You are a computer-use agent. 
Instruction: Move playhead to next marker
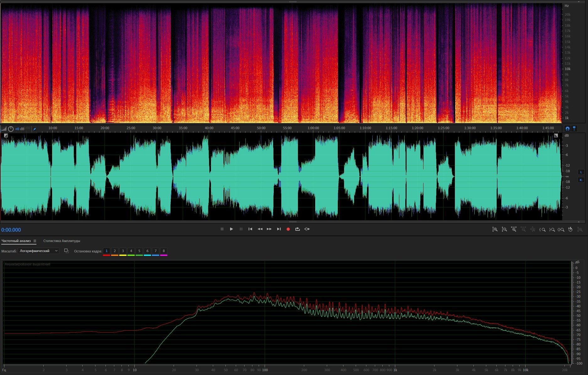[x=279, y=229]
